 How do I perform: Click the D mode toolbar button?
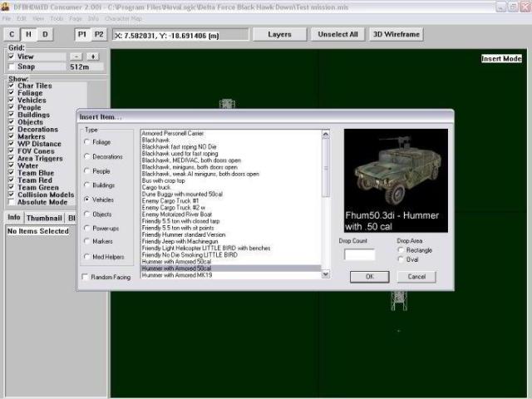click(45, 34)
